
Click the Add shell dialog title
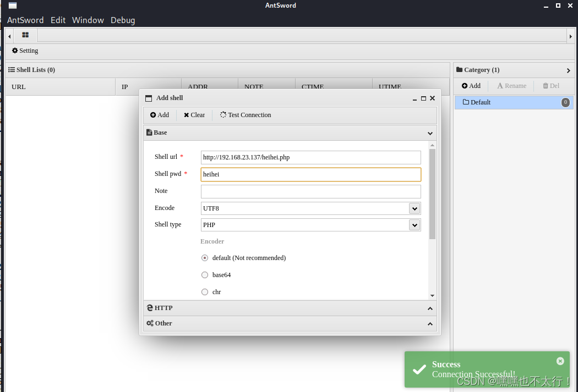pos(170,98)
